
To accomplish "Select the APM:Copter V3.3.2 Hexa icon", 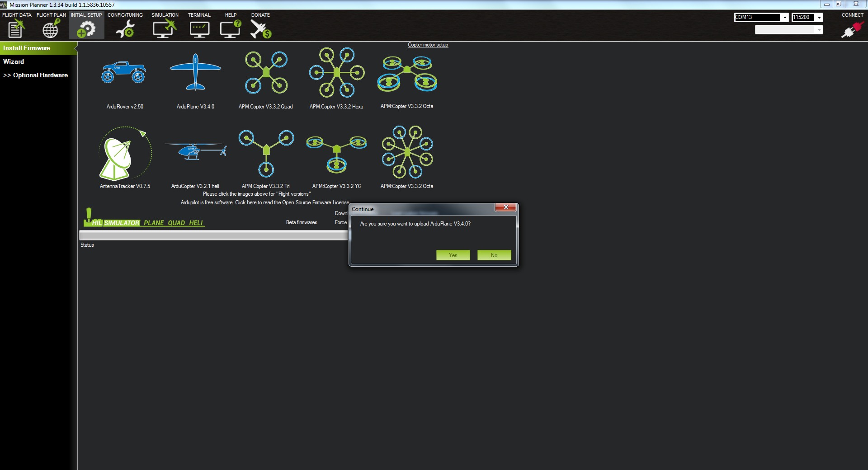I will point(337,73).
